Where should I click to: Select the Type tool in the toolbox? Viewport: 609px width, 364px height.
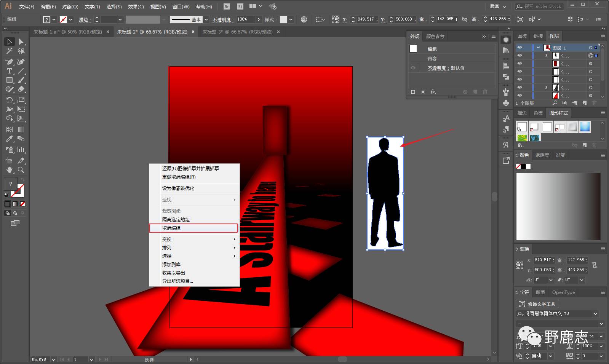point(9,71)
